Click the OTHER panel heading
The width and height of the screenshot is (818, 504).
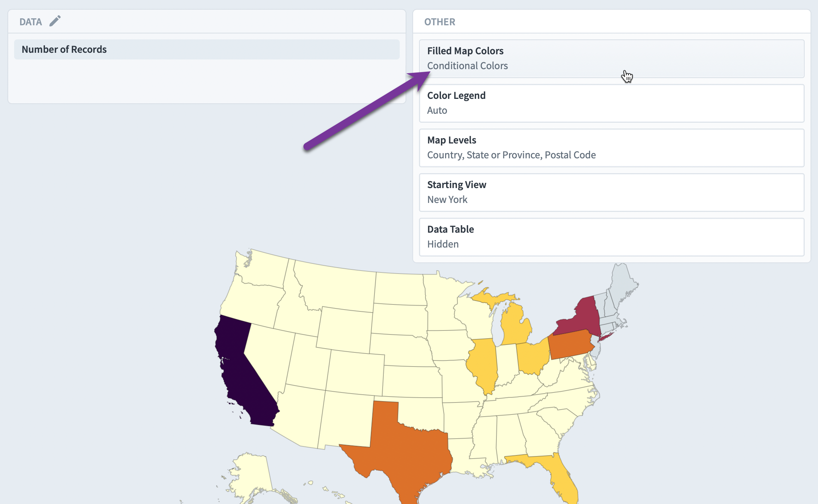tap(439, 22)
